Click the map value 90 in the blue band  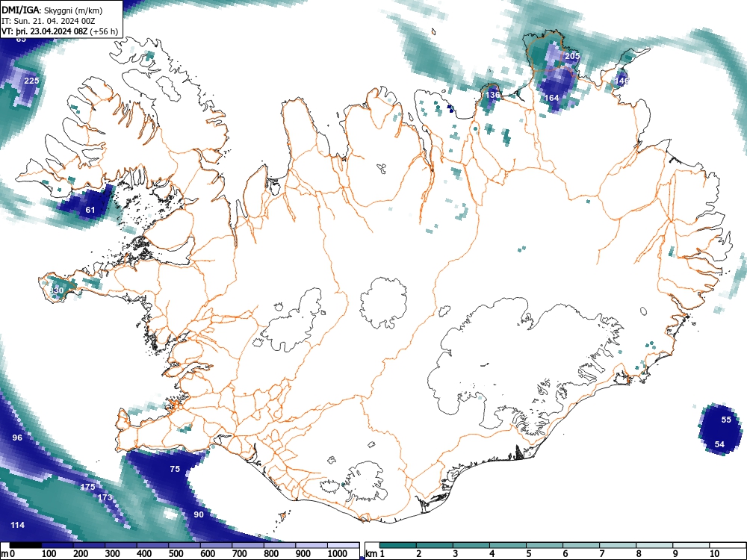[199, 514]
